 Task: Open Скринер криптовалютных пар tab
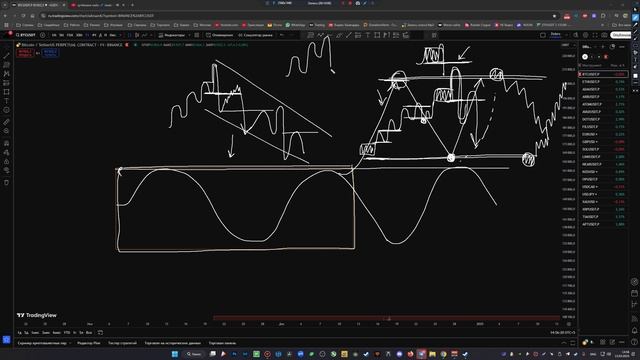tap(42, 343)
